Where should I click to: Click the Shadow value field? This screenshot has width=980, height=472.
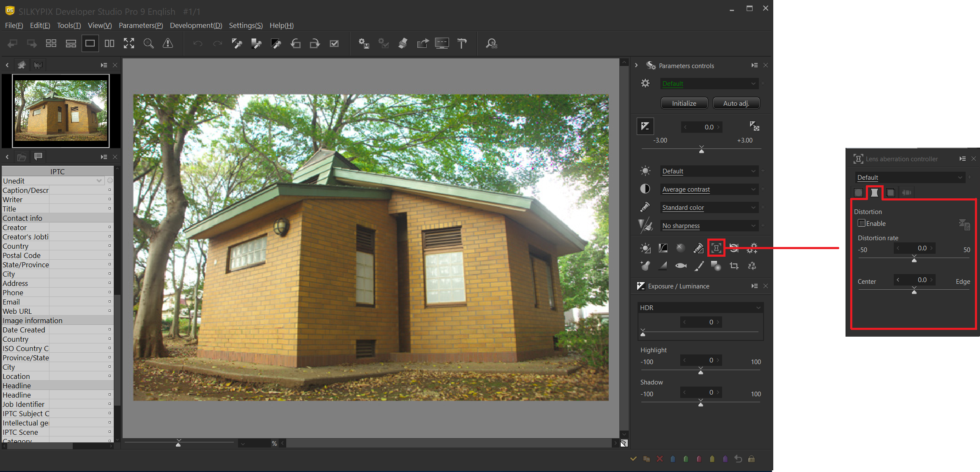[x=701, y=392]
